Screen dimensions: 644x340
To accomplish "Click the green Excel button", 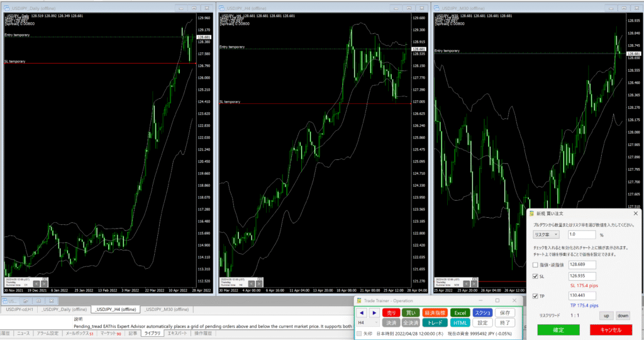I will pos(460,313).
